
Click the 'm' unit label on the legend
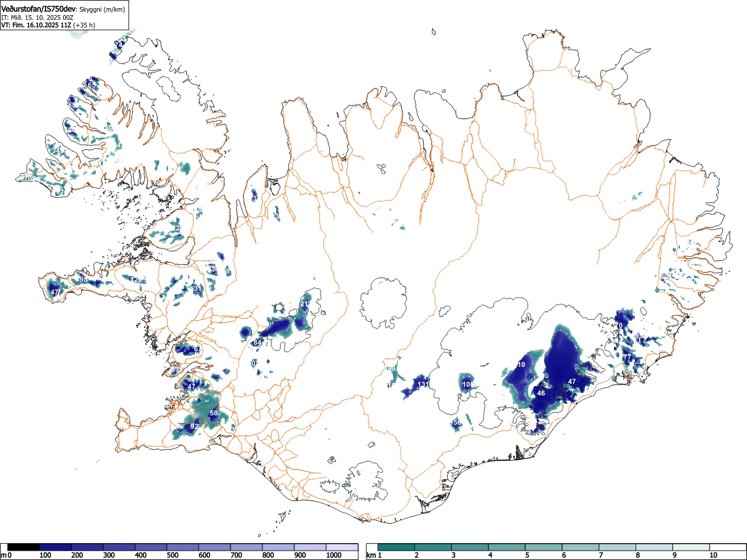4,555
